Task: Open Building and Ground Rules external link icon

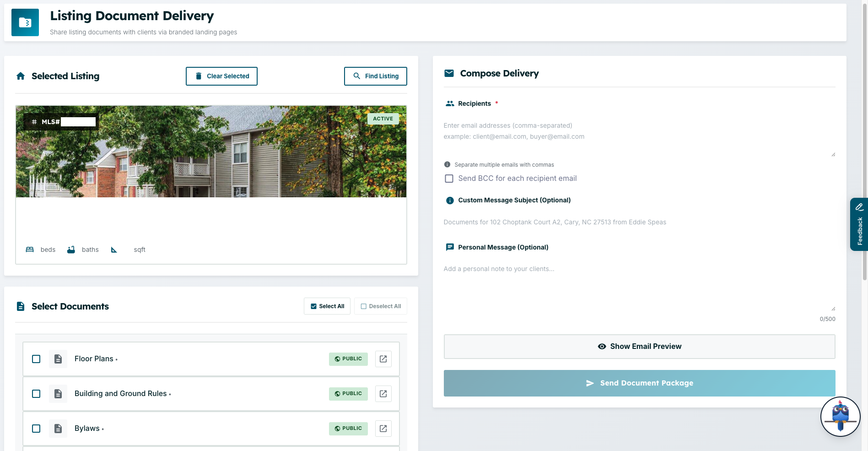Action: (x=383, y=394)
